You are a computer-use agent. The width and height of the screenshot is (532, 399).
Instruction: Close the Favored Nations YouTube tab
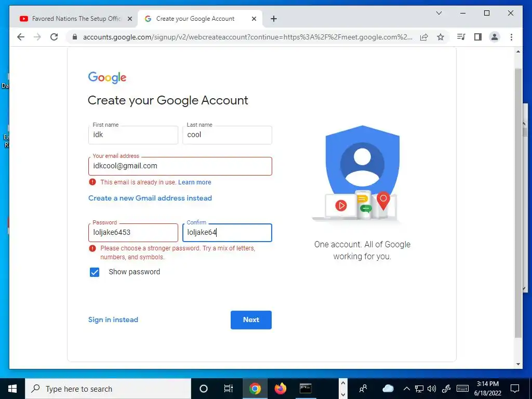click(x=129, y=19)
